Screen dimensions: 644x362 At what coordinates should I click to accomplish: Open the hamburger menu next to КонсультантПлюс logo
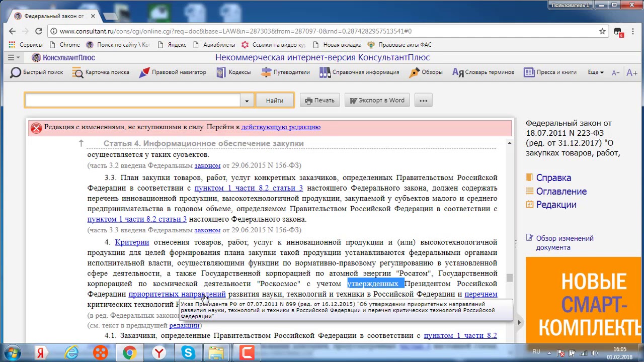pyautogui.click(x=14, y=58)
